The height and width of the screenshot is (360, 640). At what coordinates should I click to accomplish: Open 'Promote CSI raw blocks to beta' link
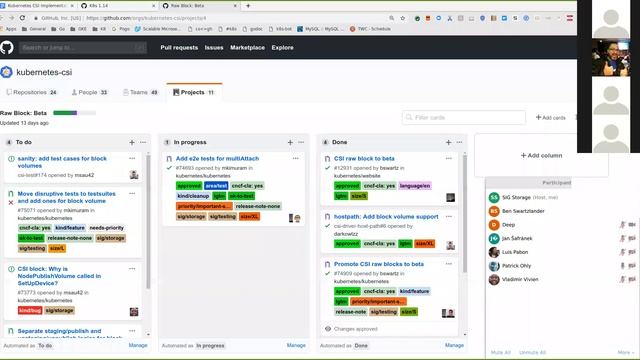379,264
